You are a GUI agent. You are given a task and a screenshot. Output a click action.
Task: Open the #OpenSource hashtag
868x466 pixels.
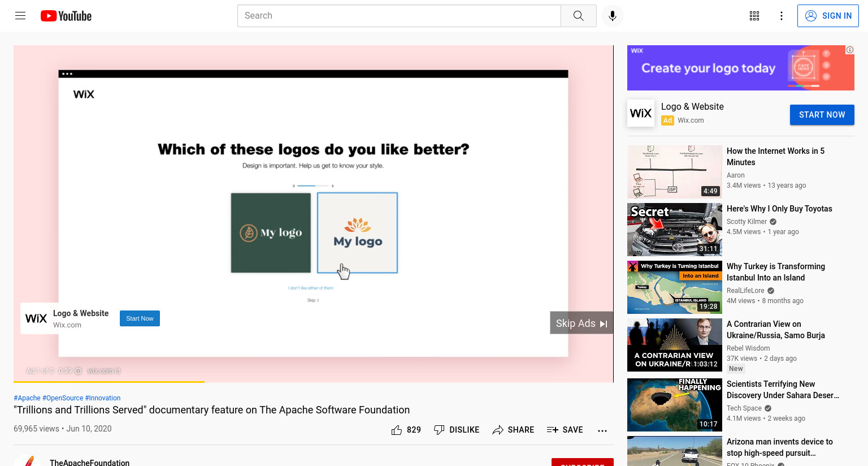tap(63, 398)
